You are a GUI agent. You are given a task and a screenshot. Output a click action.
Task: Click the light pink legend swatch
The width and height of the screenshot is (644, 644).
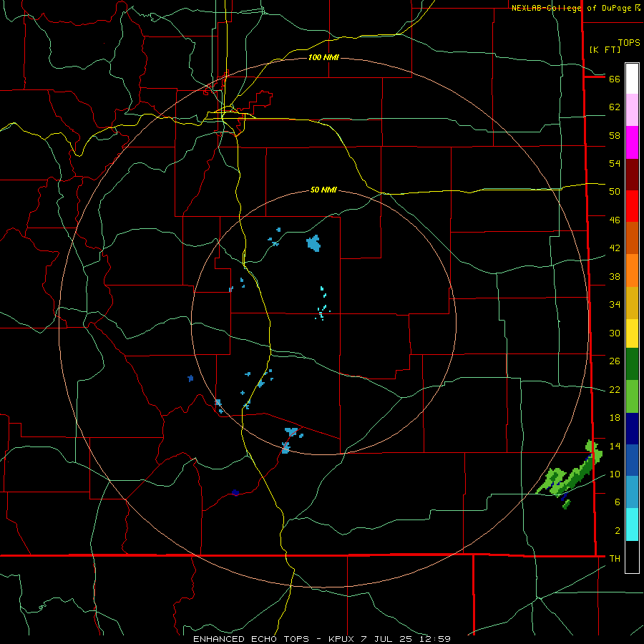click(x=632, y=109)
